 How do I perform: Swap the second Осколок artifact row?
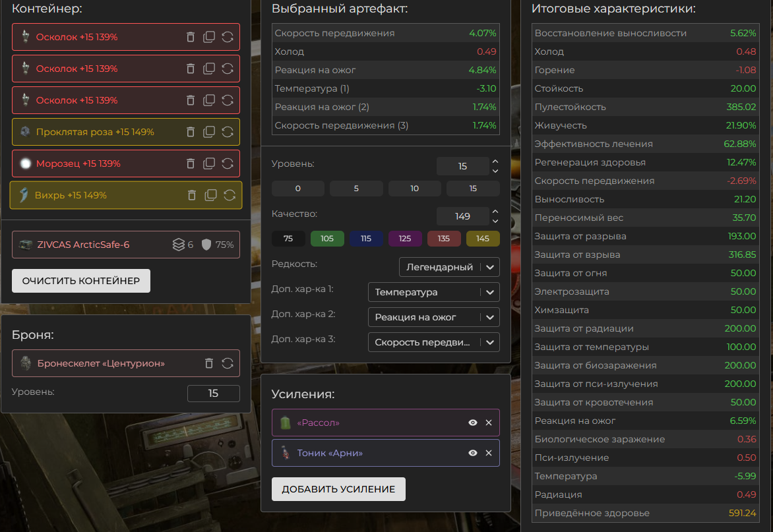click(228, 69)
